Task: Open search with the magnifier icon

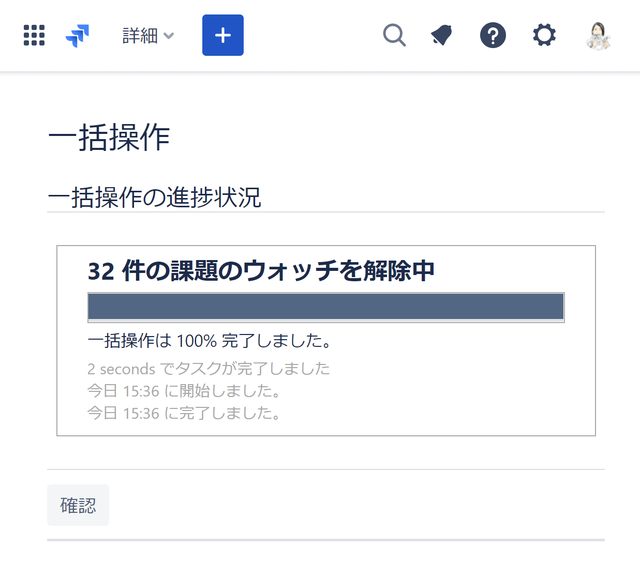Action: click(x=394, y=35)
